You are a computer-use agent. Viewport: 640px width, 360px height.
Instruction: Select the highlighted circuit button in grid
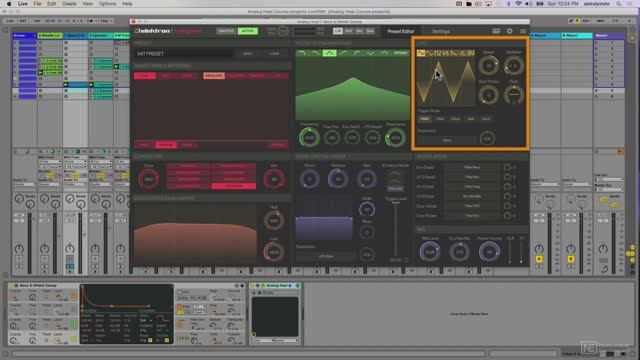click(234, 186)
